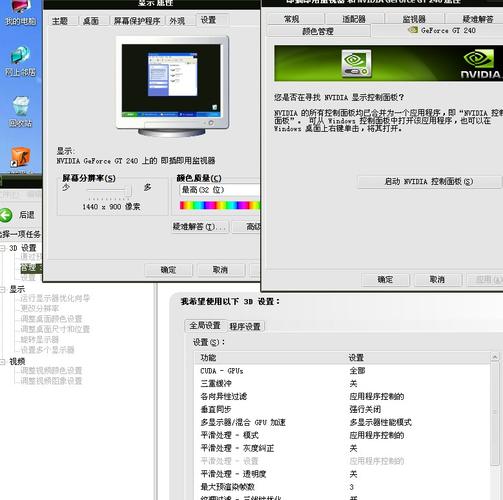Select the 平滑处理 - 灰度纠正 row
This screenshot has height=500, width=503.
click(342, 448)
